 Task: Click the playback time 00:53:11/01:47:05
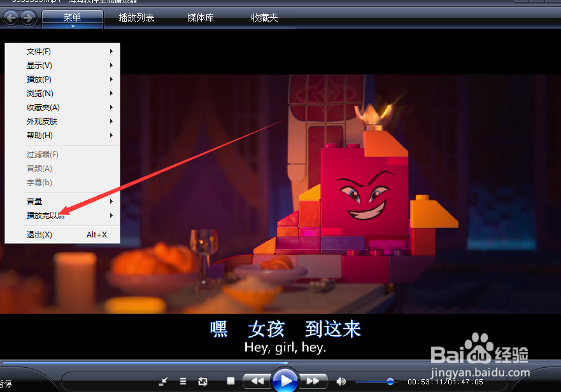coord(445,382)
